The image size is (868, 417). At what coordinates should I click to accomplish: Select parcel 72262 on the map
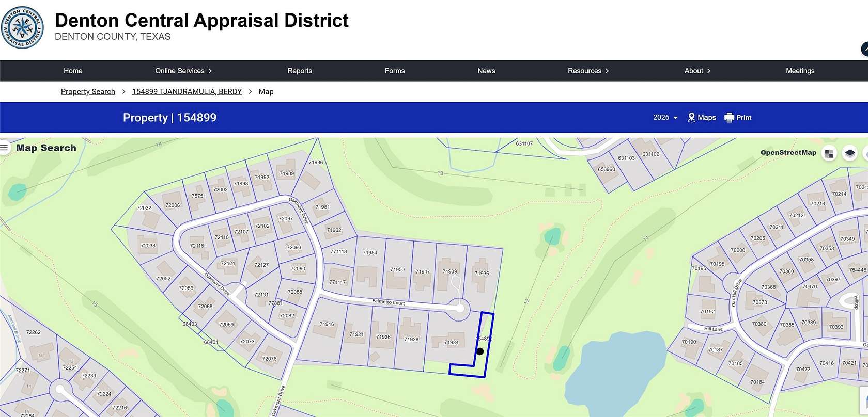coord(33,332)
